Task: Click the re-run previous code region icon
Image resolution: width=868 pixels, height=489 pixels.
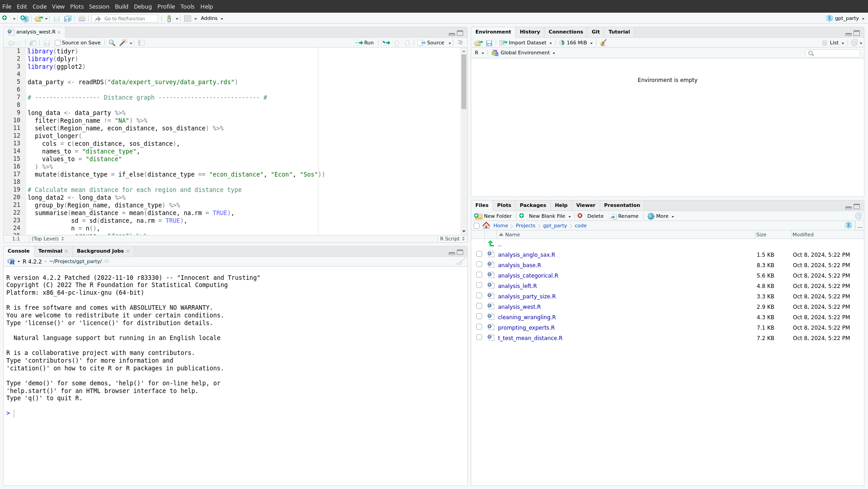Action: pos(386,43)
